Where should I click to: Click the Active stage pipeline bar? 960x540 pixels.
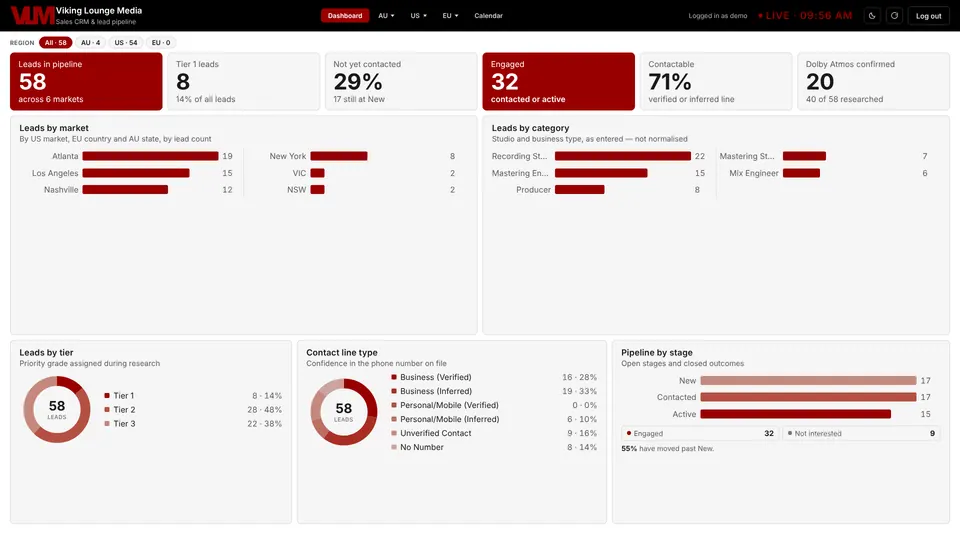click(x=795, y=414)
